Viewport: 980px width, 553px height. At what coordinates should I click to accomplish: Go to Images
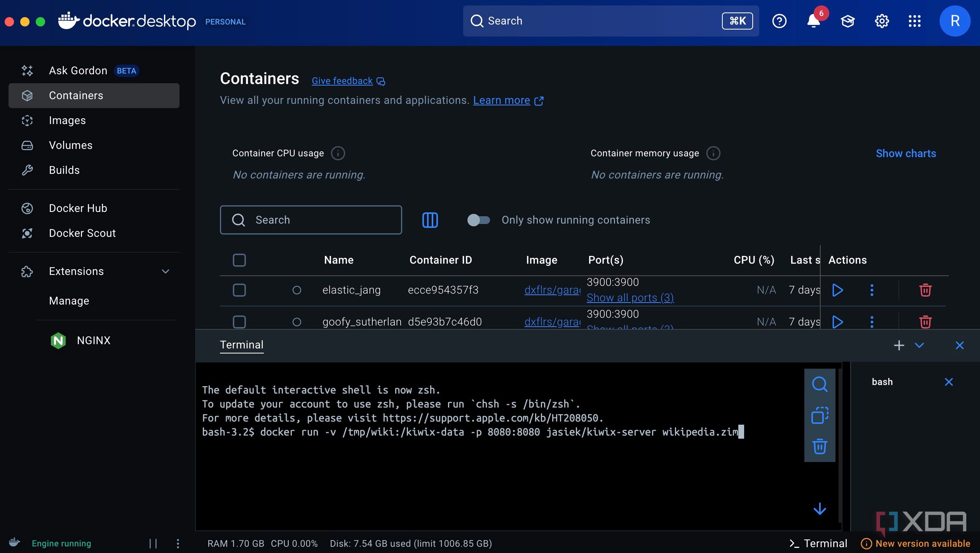point(94,121)
